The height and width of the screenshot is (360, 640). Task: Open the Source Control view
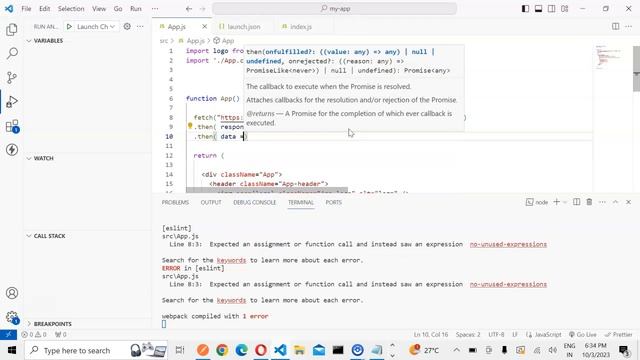(x=12, y=77)
